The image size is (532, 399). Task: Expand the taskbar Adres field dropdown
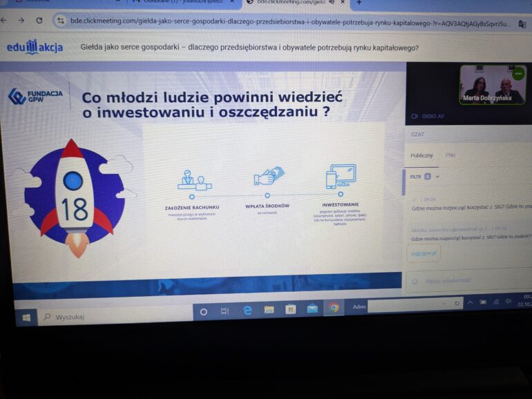point(444,304)
